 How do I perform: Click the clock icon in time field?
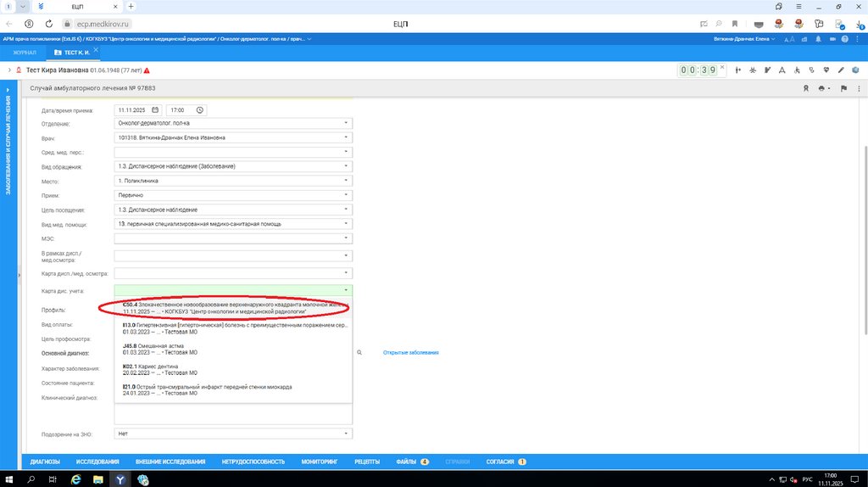click(200, 109)
